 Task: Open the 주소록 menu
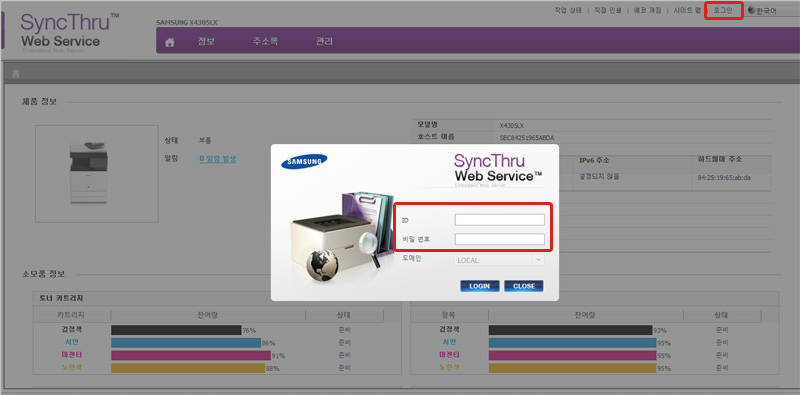point(265,42)
